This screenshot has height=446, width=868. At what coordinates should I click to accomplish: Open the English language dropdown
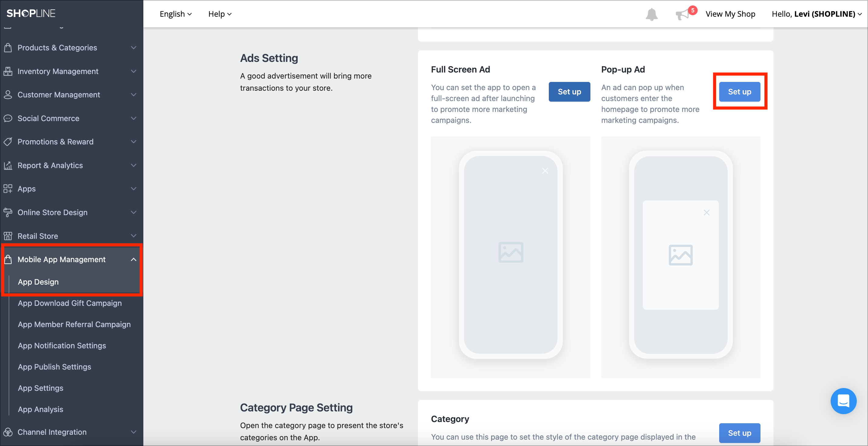(176, 14)
